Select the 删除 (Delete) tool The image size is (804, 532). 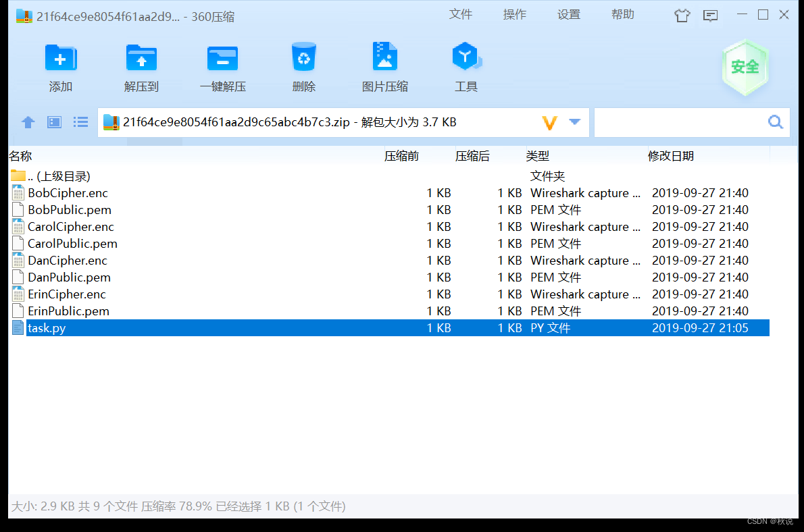303,65
